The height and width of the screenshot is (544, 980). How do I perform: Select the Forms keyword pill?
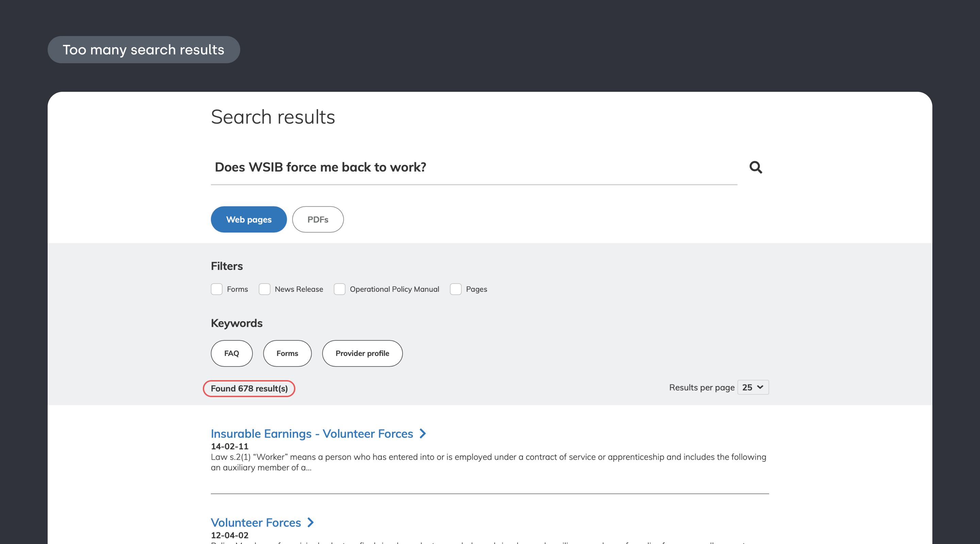pos(287,353)
